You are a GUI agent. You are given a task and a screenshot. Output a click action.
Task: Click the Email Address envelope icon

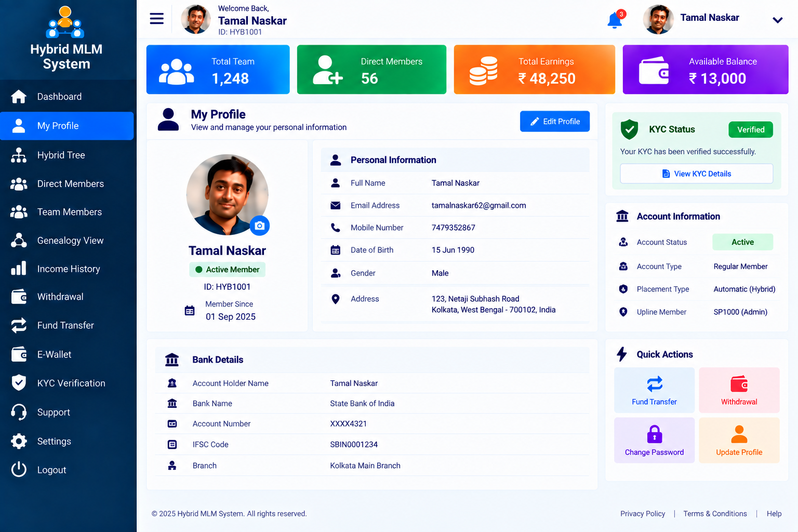pyautogui.click(x=336, y=205)
